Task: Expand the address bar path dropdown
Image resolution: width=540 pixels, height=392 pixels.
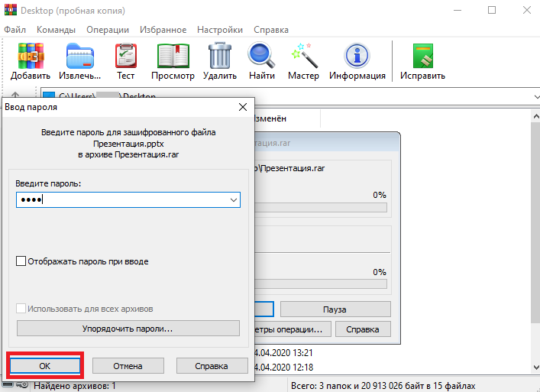Action: (536, 97)
